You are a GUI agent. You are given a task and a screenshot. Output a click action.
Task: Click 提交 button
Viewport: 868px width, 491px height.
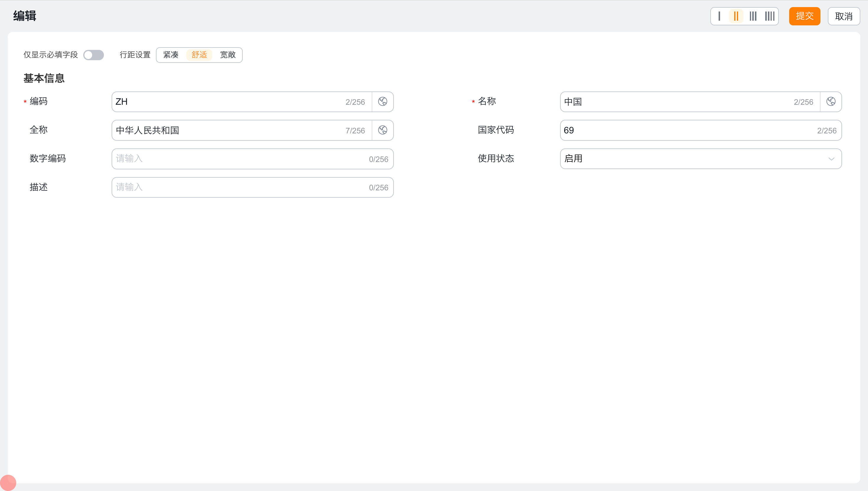tap(805, 16)
